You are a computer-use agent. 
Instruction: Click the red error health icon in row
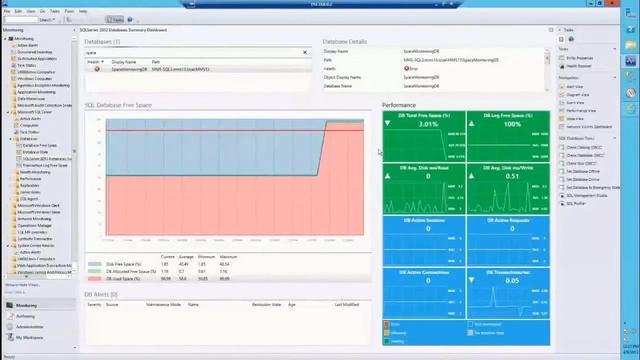pos(97,69)
